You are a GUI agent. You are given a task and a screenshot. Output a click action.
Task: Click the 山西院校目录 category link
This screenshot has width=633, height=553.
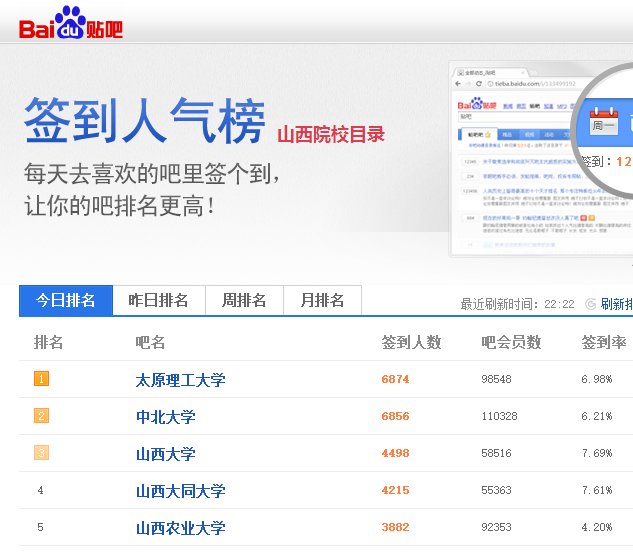pyautogui.click(x=331, y=134)
